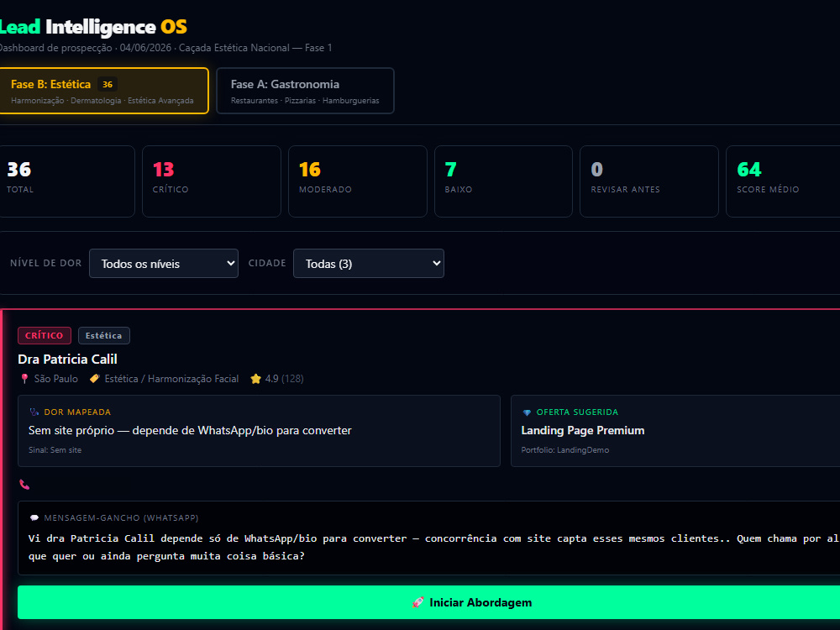The width and height of the screenshot is (840, 630).
Task: Click the 4.9 (128) rating text
Action: (285, 379)
